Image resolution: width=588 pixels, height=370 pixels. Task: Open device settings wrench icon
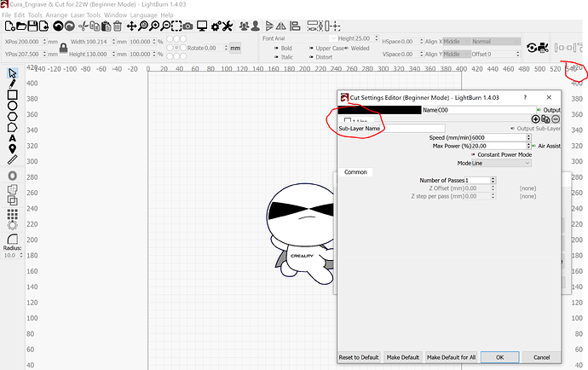(x=228, y=26)
